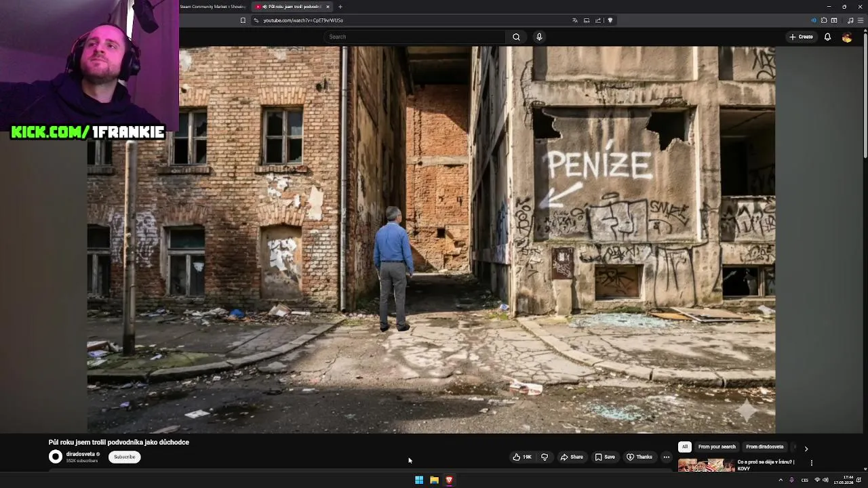Open the Windows Start menu
Viewport: 868px width, 488px height.
click(419, 480)
